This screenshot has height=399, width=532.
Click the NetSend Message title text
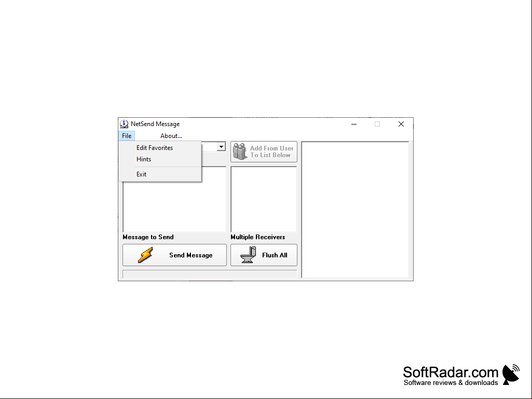tap(155, 124)
